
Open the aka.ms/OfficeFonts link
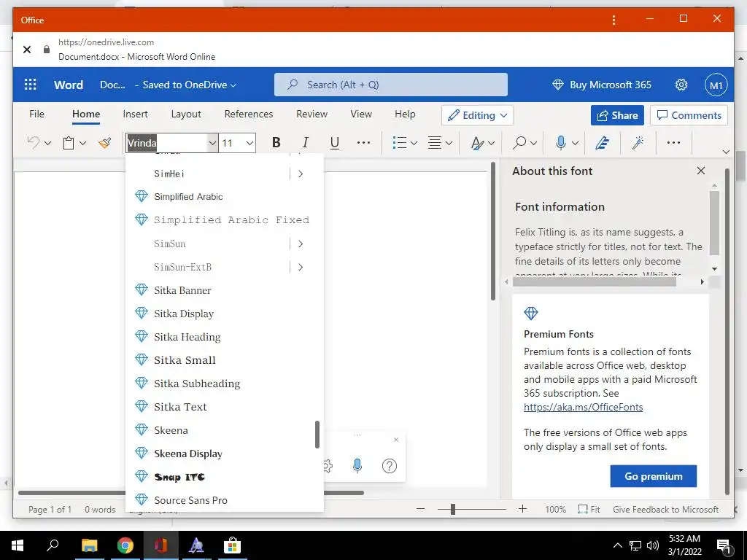[x=583, y=407]
